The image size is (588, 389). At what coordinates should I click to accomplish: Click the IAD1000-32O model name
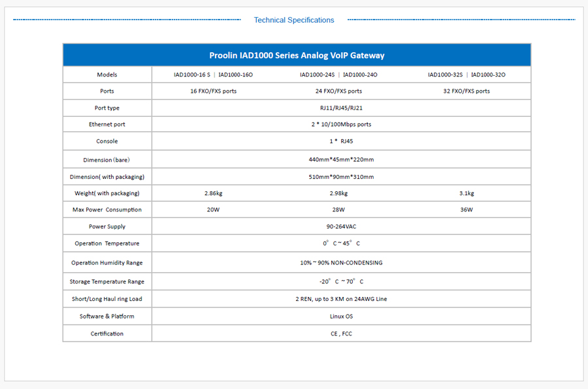pos(488,75)
